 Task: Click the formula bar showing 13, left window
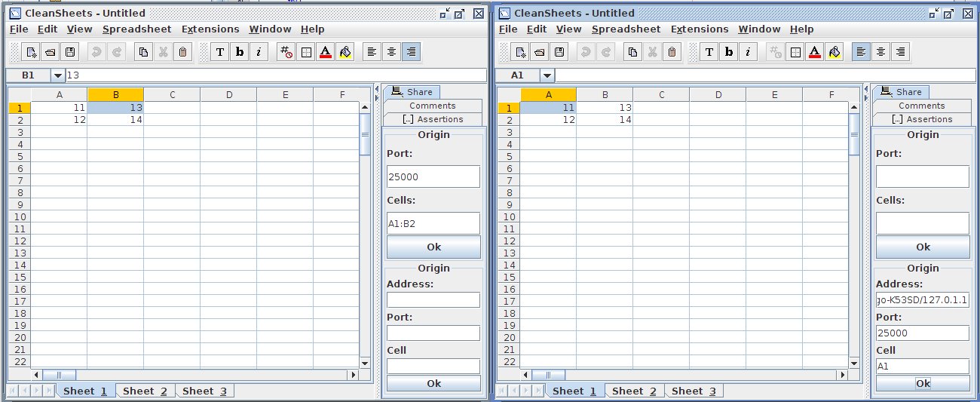tap(276, 75)
